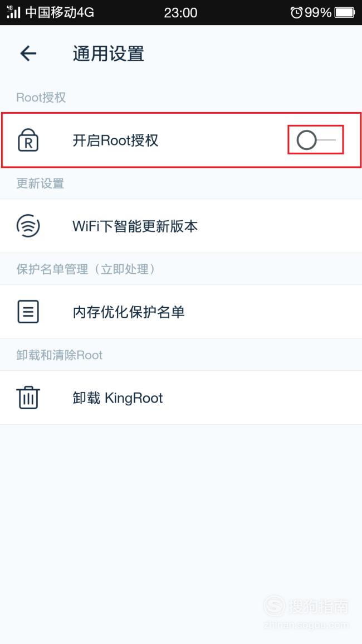The height and width of the screenshot is (644, 362).
Task: Tap the alarm clock status icon
Action: pyautogui.click(x=296, y=13)
